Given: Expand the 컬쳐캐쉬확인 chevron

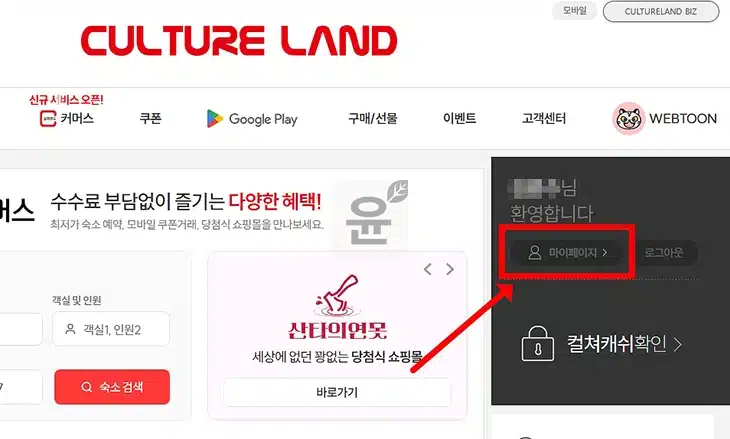Looking at the screenshot, I should 678,344.
